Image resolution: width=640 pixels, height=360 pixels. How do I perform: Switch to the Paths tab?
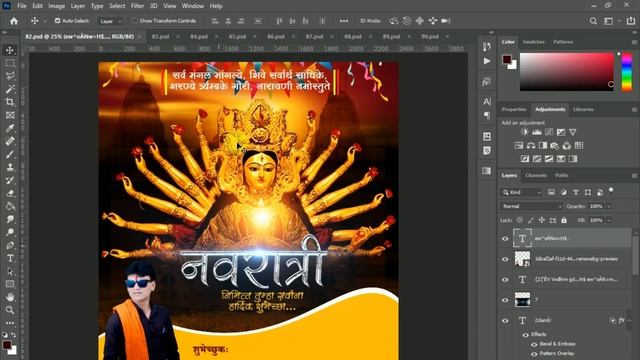click(x=562, y=176)
